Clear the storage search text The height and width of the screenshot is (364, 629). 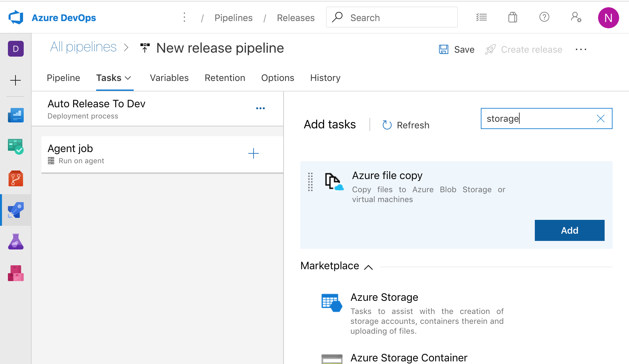tap(601, 118)
